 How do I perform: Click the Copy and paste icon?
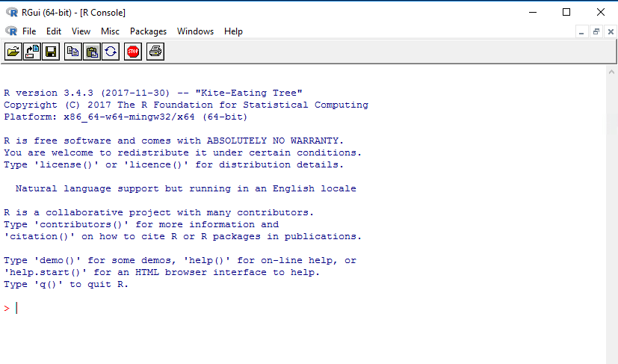[110, 52]
